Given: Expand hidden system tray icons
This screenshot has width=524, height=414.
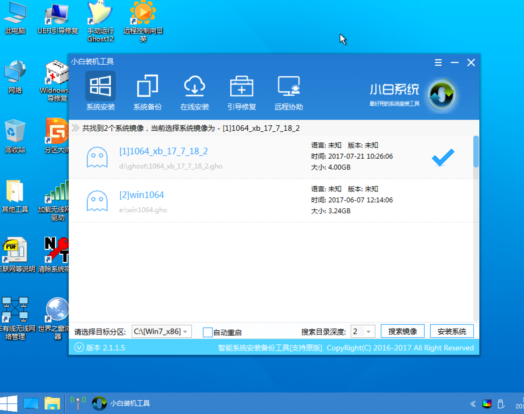Looking at the screenshot, I should pos(473,404).
